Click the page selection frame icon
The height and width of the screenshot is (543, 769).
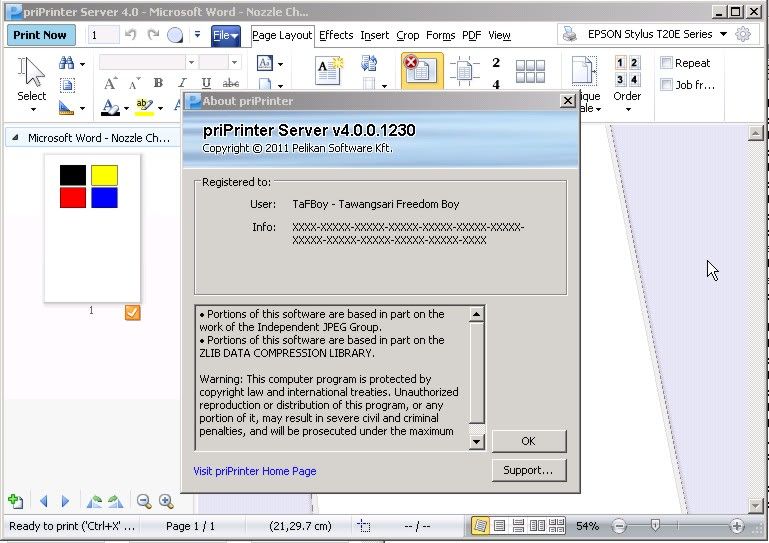click(x=67, y=85)
